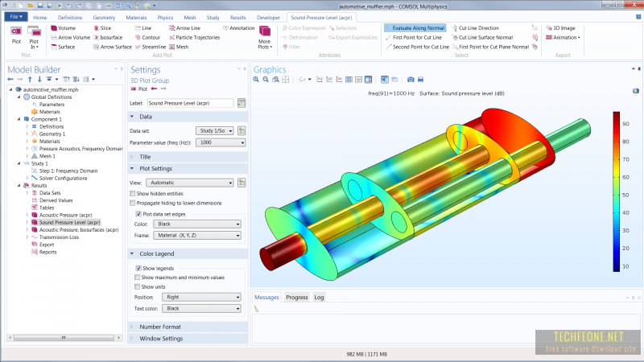Add a Surface plot
Image resolution: width=644 pixels, height=362 pixels.
(x=63, y=47)
